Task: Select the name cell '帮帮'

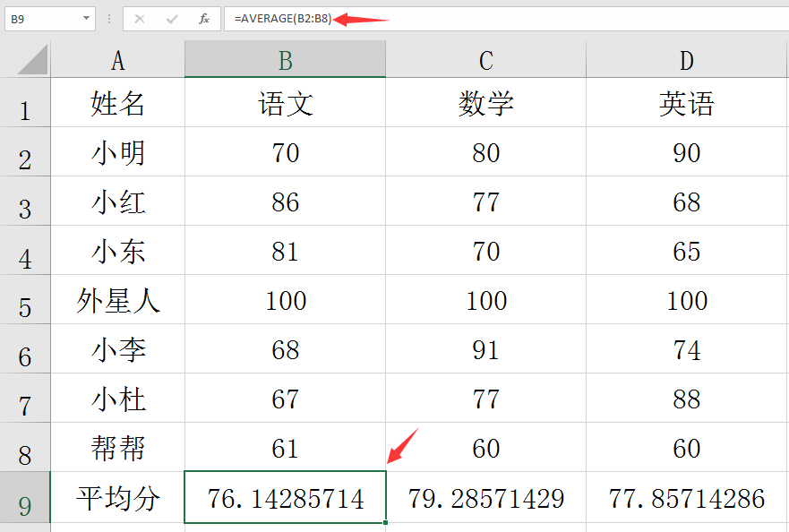Action: pos(117,448)
